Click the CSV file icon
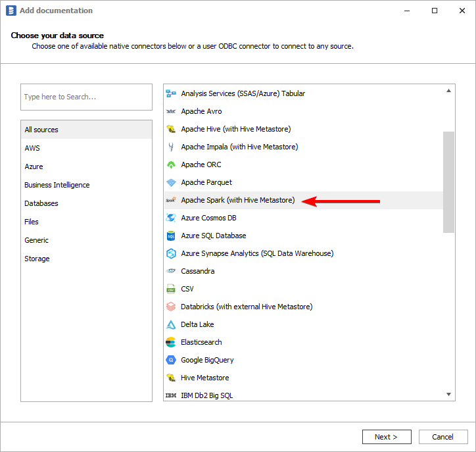Viewport: 476px width, 452px height. (171, 289)
